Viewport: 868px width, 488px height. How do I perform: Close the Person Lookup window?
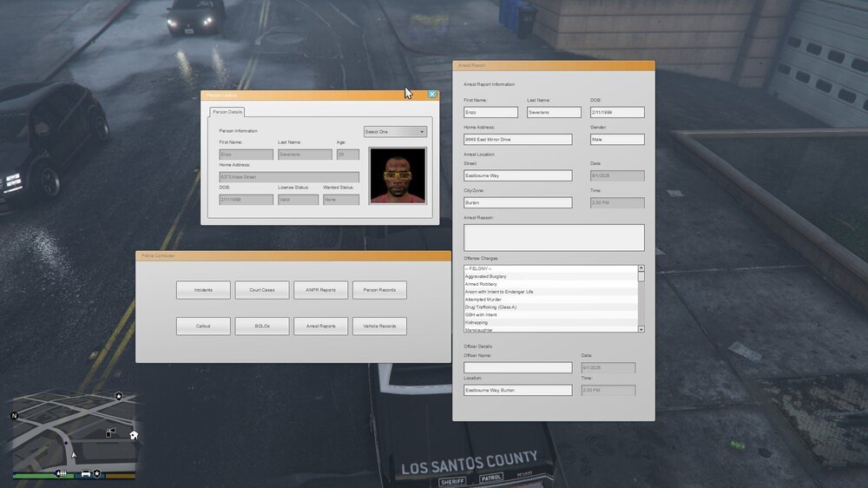point(432,95)
